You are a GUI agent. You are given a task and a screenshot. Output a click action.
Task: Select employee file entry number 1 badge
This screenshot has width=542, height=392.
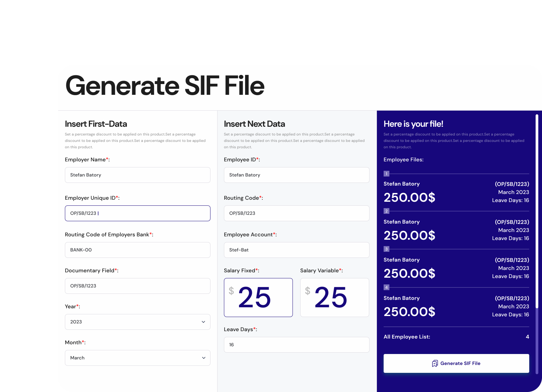[x=387, y=174]
